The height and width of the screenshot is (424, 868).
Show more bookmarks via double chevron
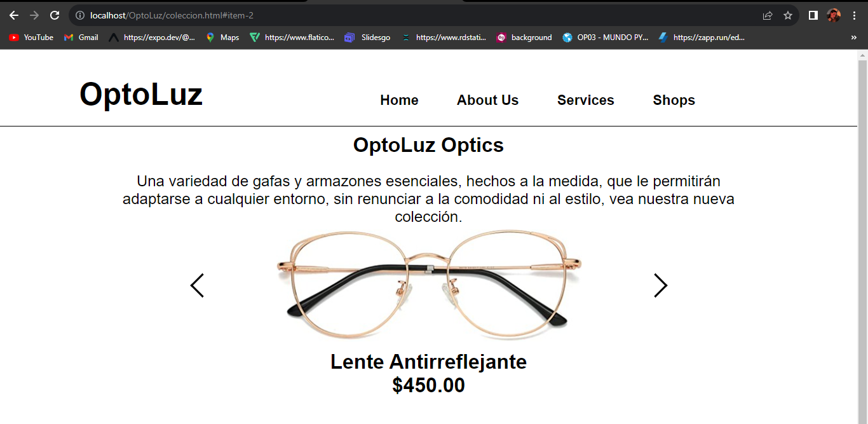coord(853,38)
